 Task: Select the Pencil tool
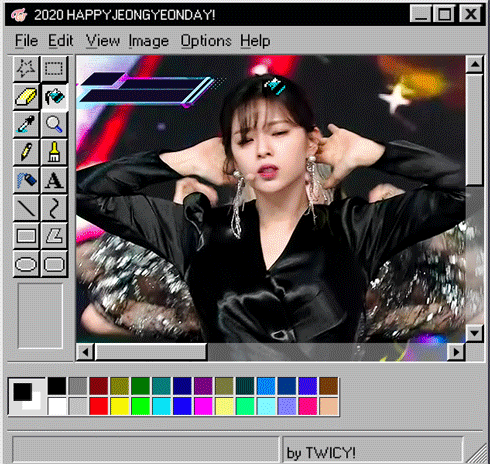tap(26, 152)
